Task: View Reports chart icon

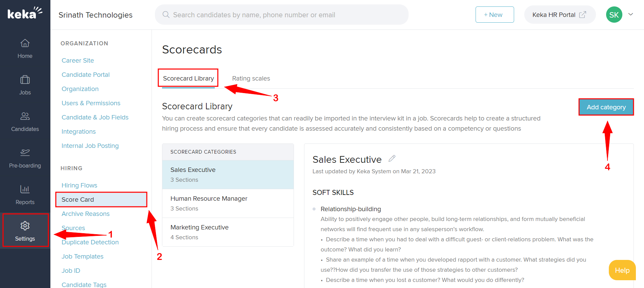Action: point(25,190)
